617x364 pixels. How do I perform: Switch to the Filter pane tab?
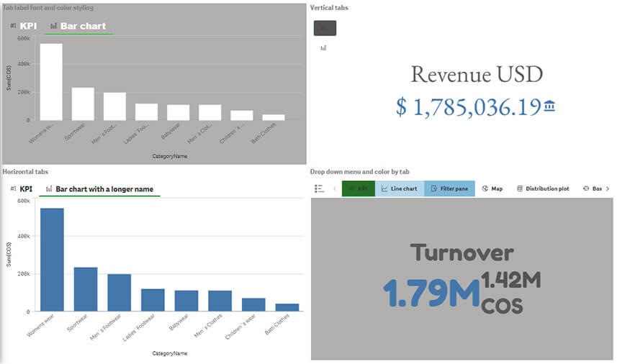coord(449,188)
